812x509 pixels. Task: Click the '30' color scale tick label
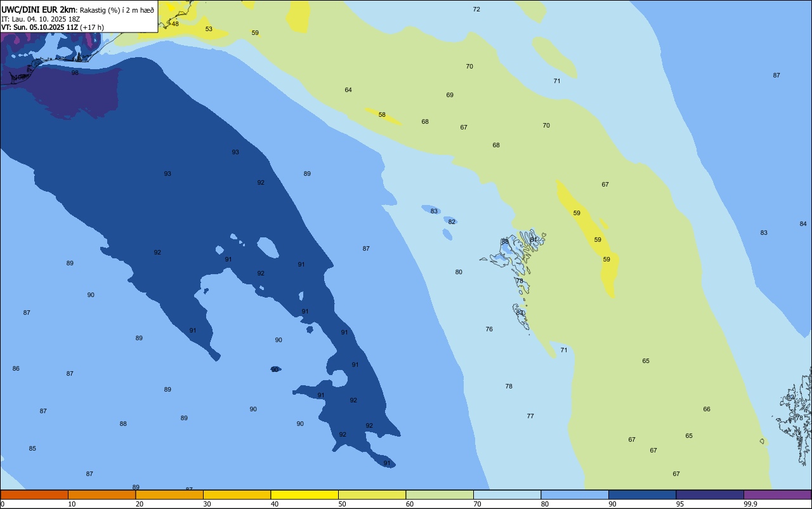coord(207,504)
